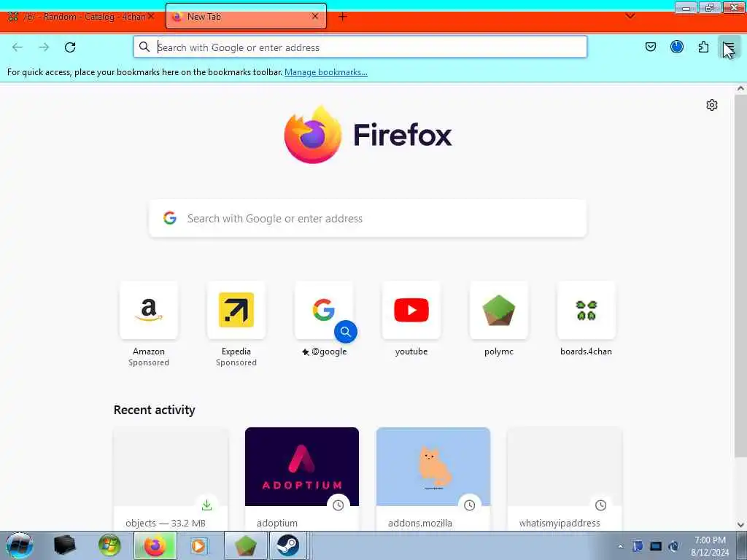Open the black box taskbar icon
Image resolution: width=747 pixels, height=560 pixels.
tap(64, 545)
